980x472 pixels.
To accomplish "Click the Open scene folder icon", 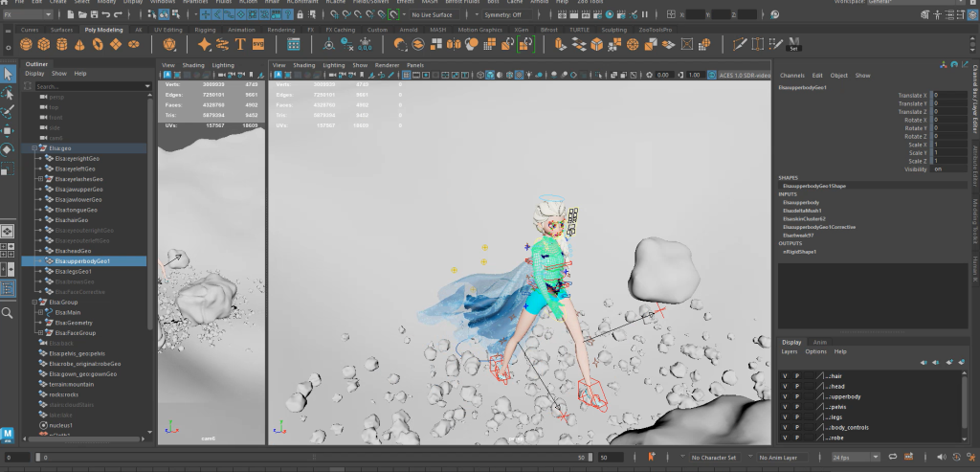I will point(82,14).
